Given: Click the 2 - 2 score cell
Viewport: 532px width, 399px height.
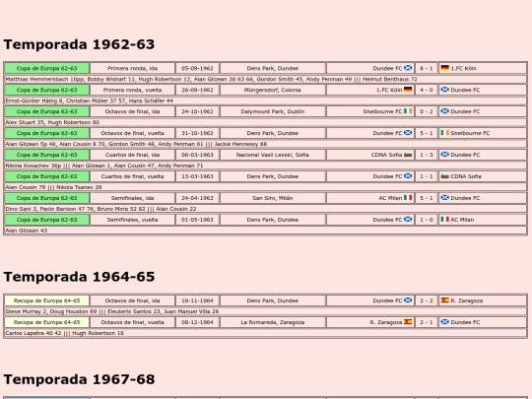Looking at the screenshot, I should (427, 300).
